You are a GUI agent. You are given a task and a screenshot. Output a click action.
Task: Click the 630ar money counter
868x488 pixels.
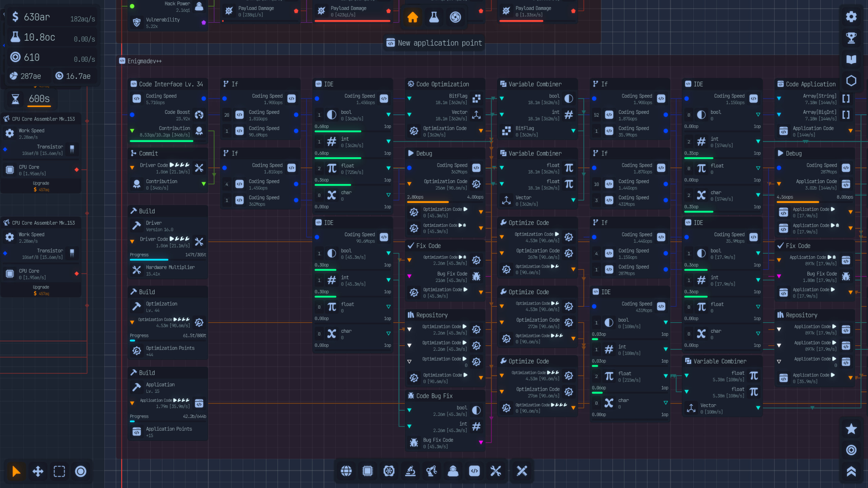coord(53,17)
